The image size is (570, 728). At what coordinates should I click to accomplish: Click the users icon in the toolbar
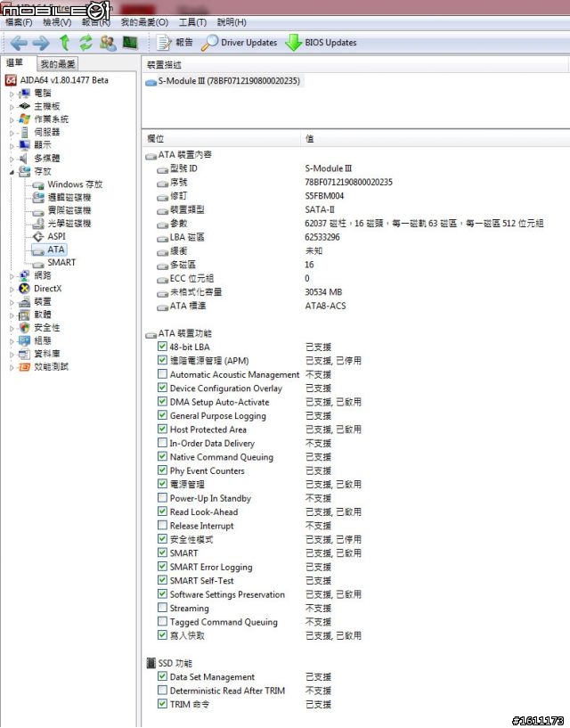coord(108,43)
